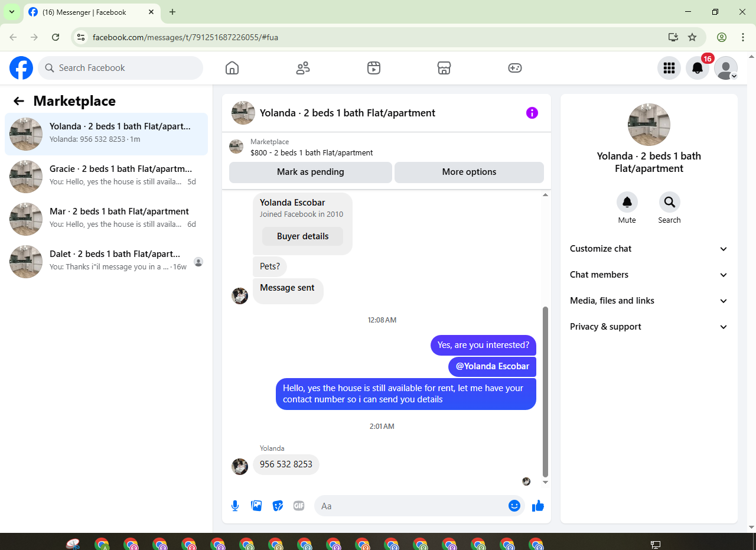Screen dimensions: 756x550
Task: Click the Aa message input field
Action: click(x=411, y=506)
